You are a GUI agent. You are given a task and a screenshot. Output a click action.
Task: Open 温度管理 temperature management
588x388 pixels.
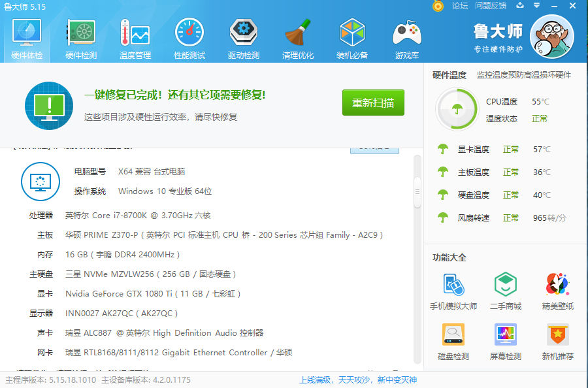[135, 39]
